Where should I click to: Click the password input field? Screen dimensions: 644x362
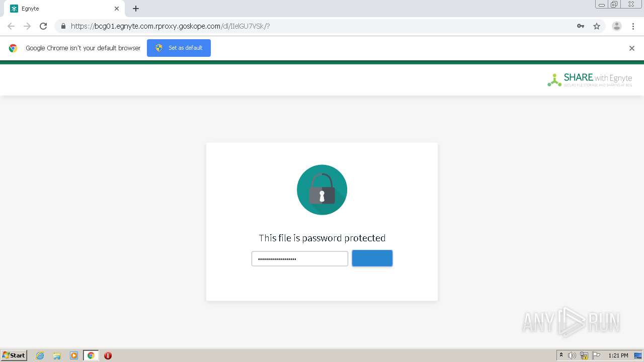pyautogui.click(x=300, y=258)
